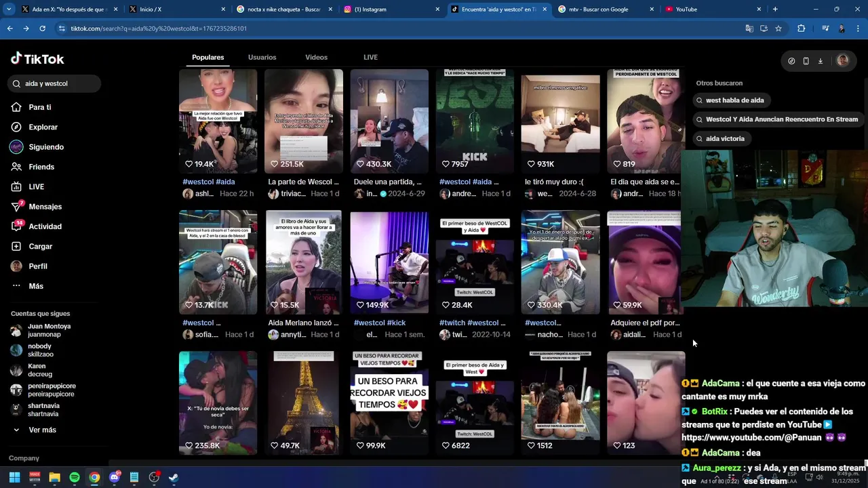Click the install app icon in address bar
Image resolution: width=868 pixels, height=488 pixels.
click(x=764, y=28)
